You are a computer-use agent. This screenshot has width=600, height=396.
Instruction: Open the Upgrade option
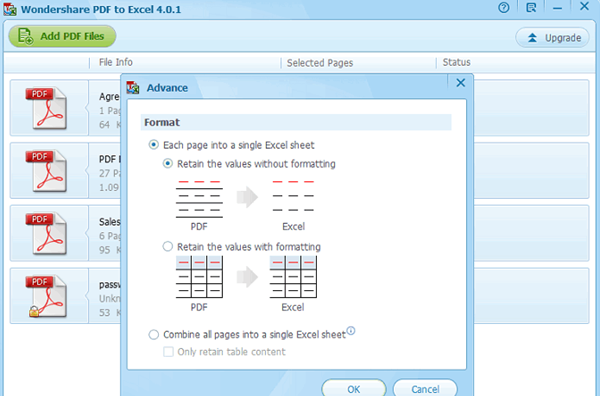(553, 37)
